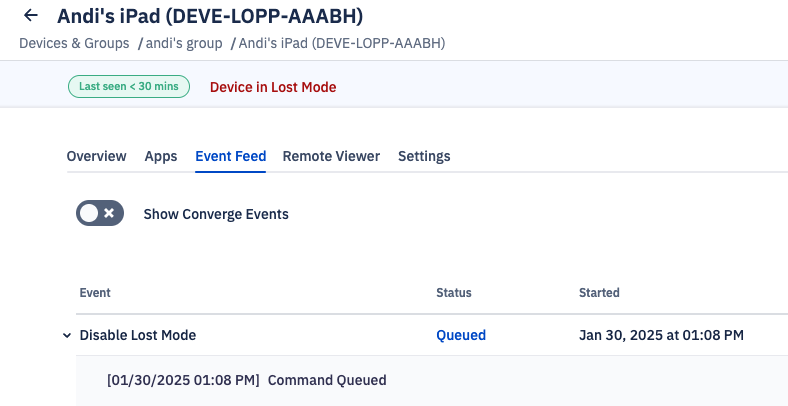Open the Apps tab

point(161,156)
